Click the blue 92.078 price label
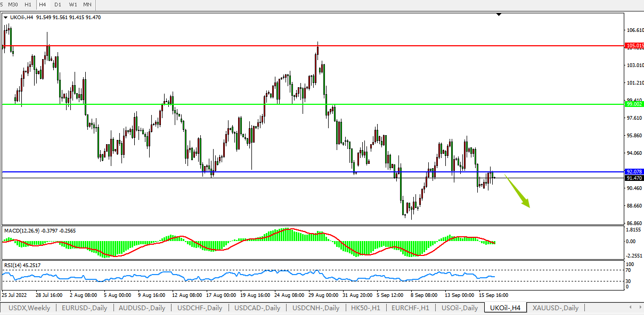The height and width of the screenshot is (315, 644). point(634,172)
